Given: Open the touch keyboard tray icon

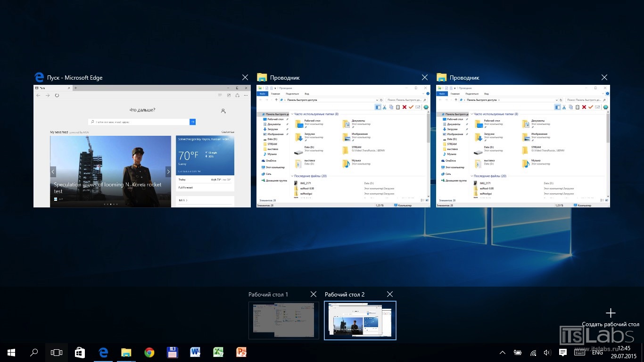Looking at the screenshot, I should point(580,353).
